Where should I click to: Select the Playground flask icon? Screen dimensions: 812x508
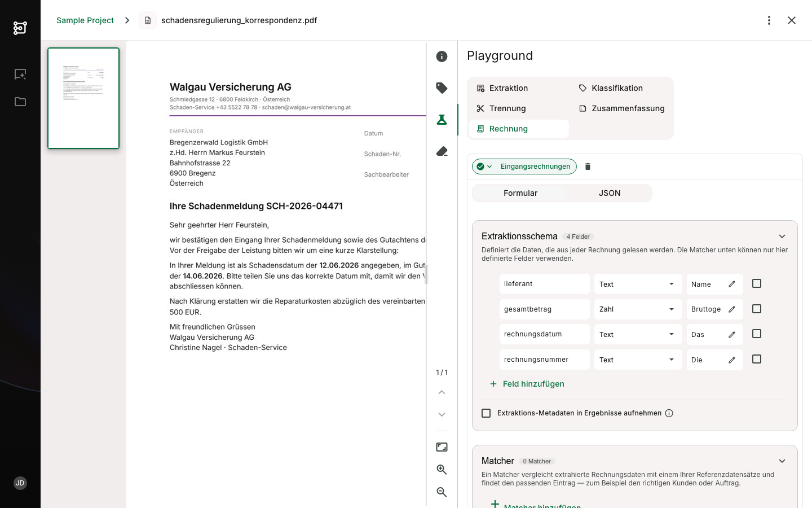pyautogui.click(x=442, y=120)
